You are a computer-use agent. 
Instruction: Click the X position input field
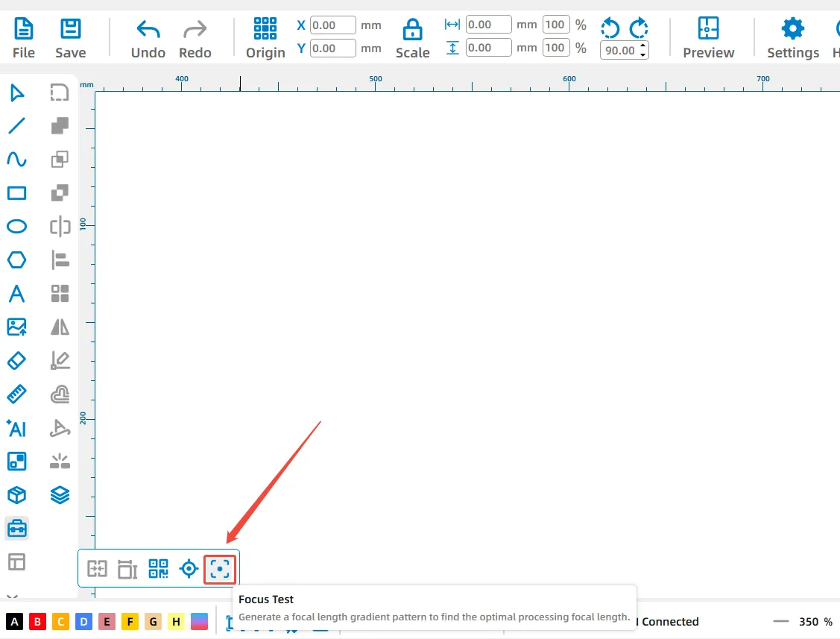[x=332, y=25]
